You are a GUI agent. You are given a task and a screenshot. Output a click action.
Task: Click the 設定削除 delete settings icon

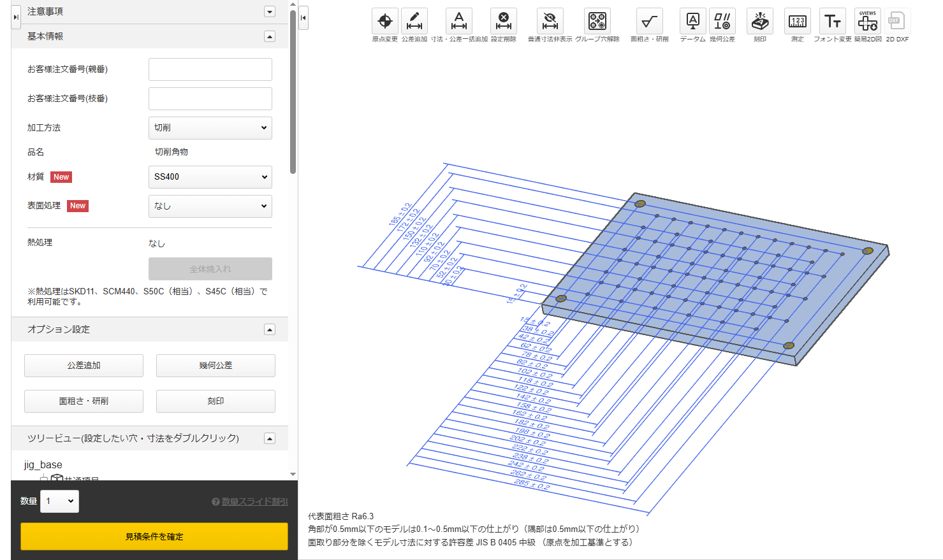[504, 22]
